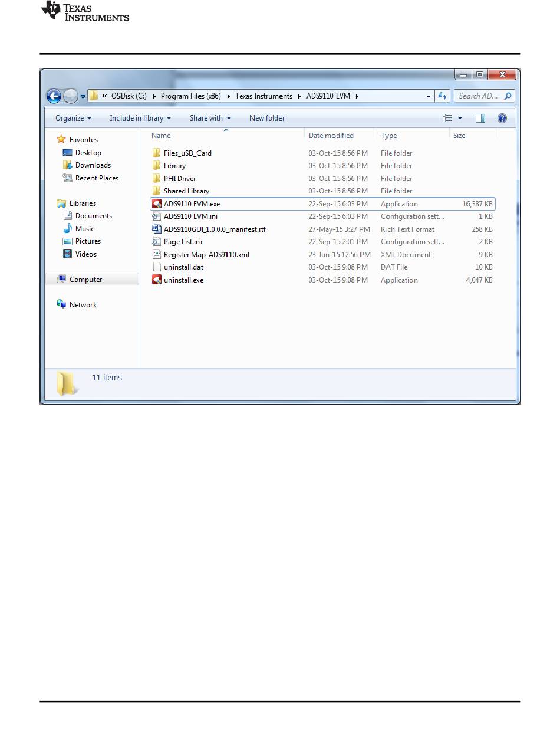Open the view options dropdown arrow

460,119
